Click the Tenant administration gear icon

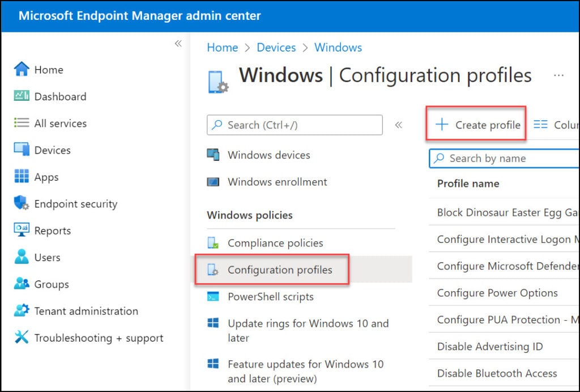[x=22, y=310]
